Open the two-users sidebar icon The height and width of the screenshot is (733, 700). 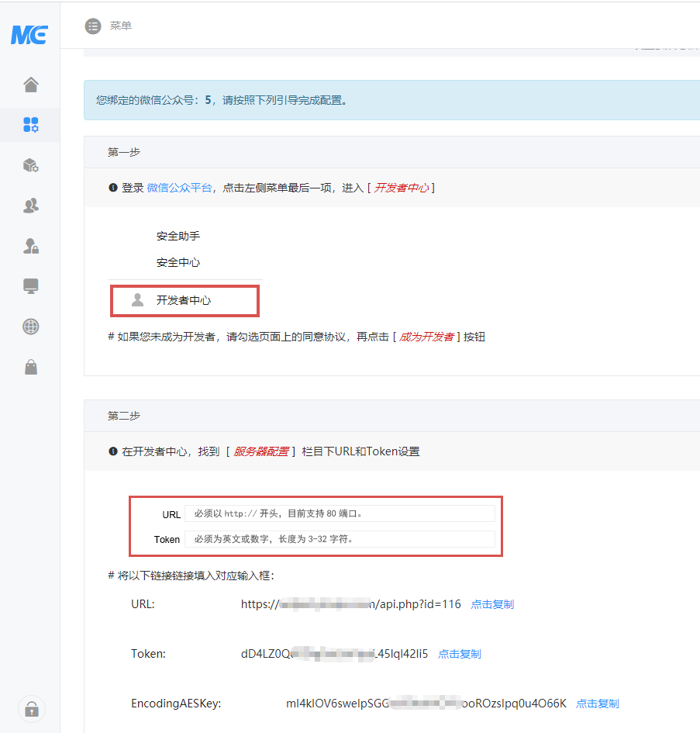[31, 206]
